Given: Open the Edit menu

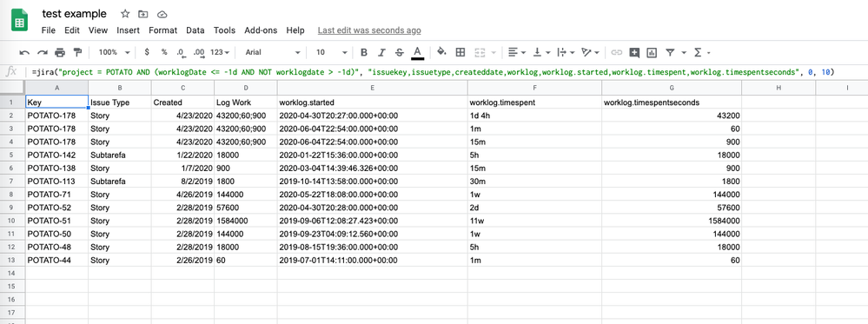Looking at the screenshot, I should [x=72, y=30].
